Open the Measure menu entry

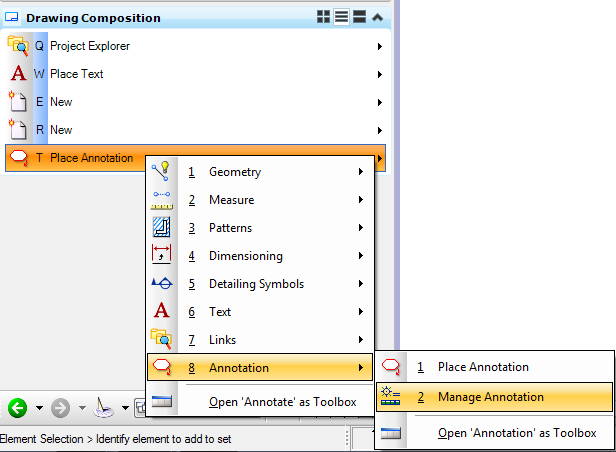(260, 200)
